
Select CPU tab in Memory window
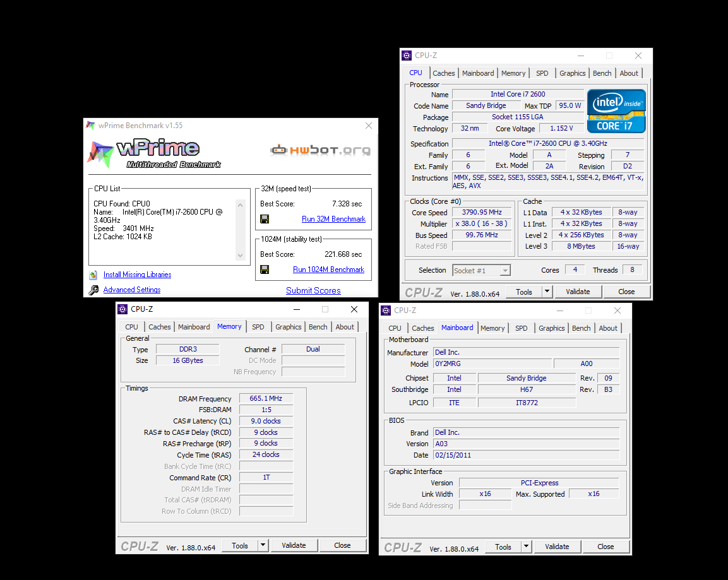131,327
